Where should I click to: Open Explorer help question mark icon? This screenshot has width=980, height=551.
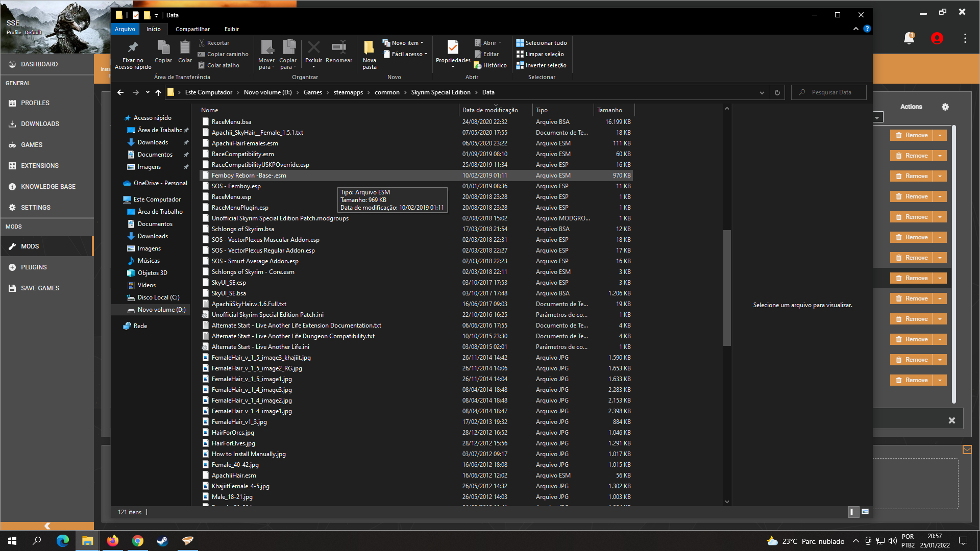click(x=867, y=29)
